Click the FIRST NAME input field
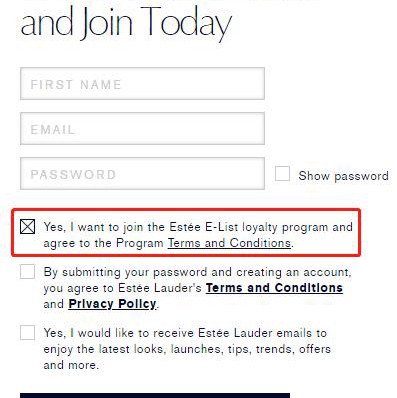This screenshot has height=398, width=397. click(x=142, y=84)
